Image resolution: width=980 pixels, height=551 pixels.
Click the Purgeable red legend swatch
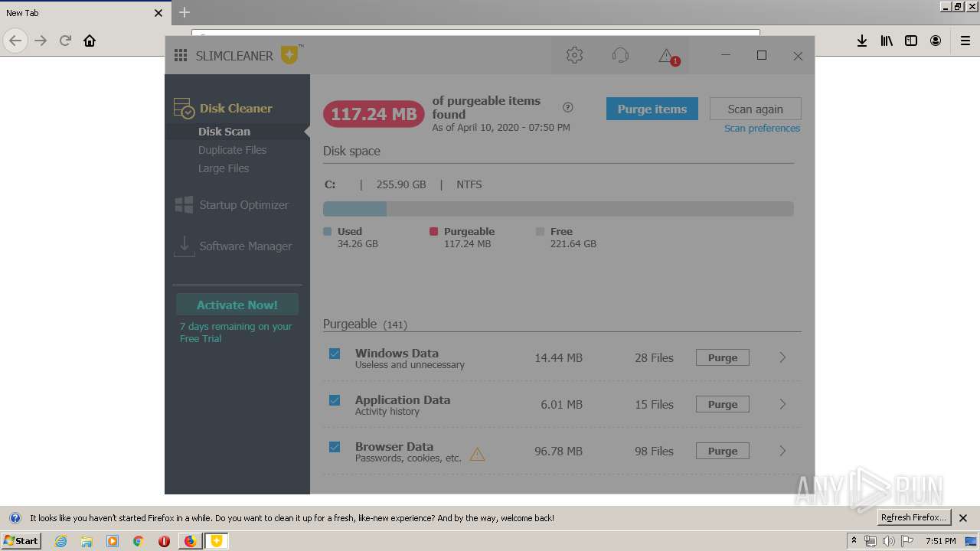(433, 231)
